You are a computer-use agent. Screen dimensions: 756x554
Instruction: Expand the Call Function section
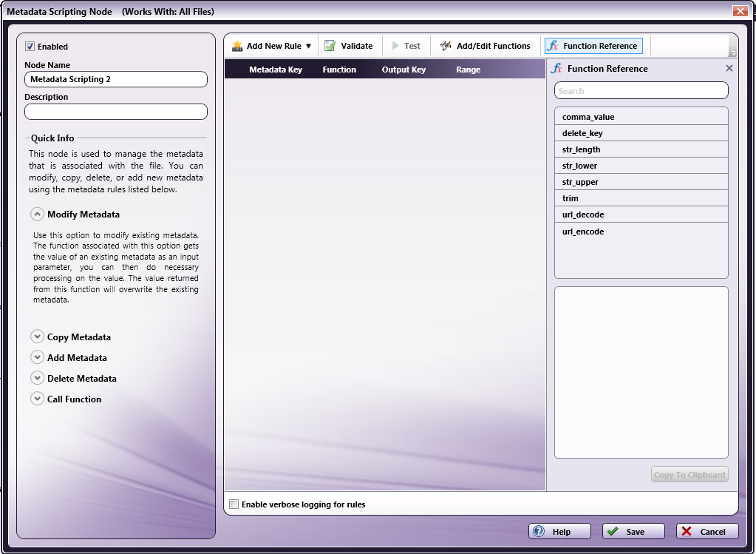(37, 399)
